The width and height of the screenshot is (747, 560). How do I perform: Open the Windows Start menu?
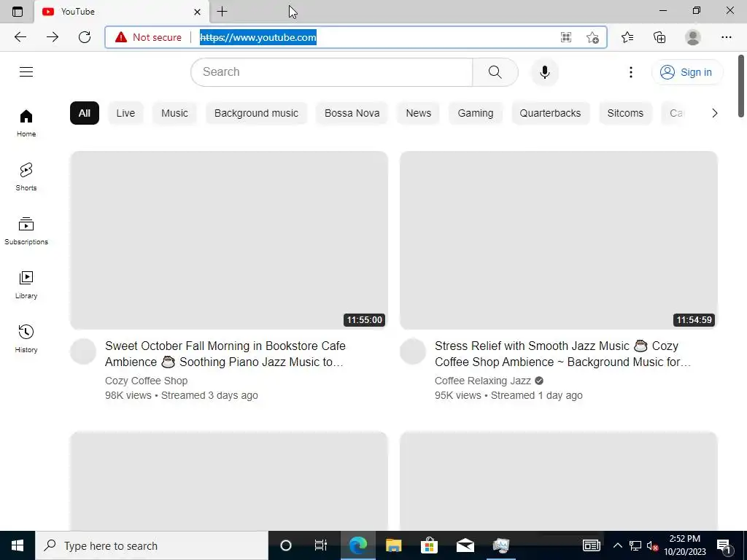click(18, 545)
